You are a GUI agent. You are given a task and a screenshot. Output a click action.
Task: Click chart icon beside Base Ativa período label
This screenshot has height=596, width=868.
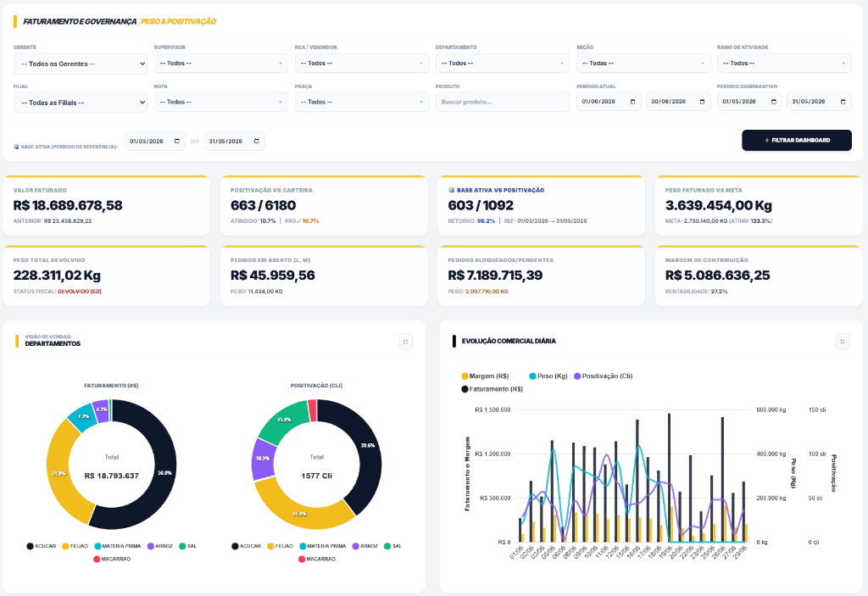[x=16, y=147]
